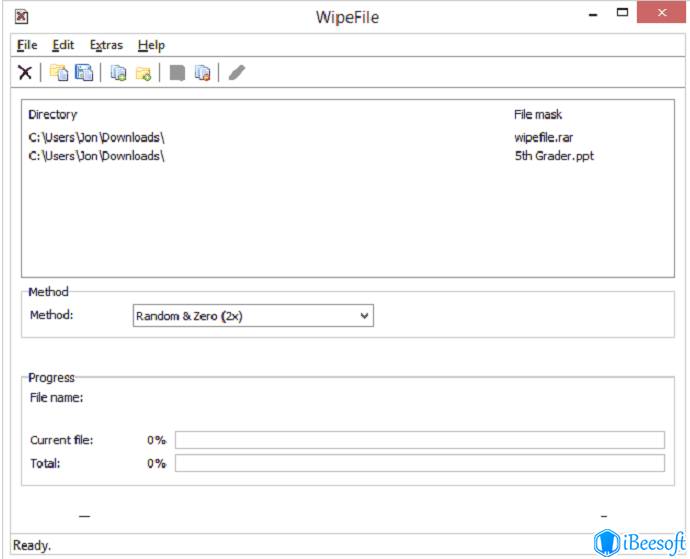Click the Directory column header
The image size is (690, 559).
(53, 114)
